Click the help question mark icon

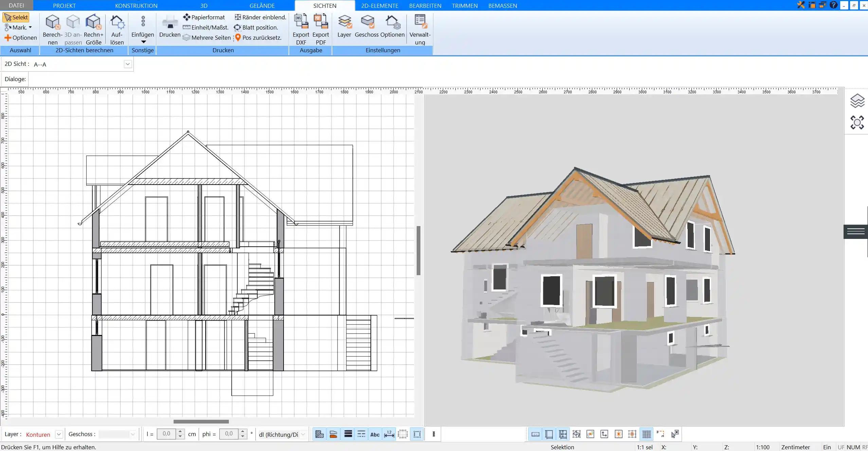click(833, 5)
